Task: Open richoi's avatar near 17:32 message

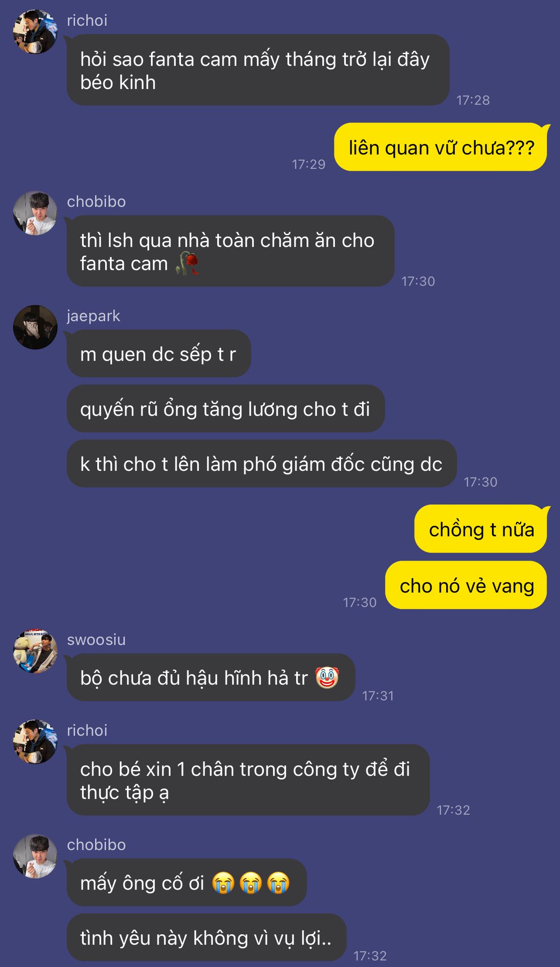Action: [x=35, y=742]
